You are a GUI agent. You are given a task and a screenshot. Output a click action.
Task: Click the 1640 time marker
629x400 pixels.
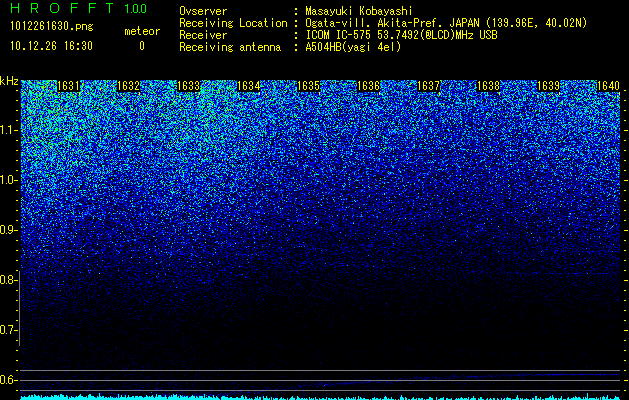point(609,86)
